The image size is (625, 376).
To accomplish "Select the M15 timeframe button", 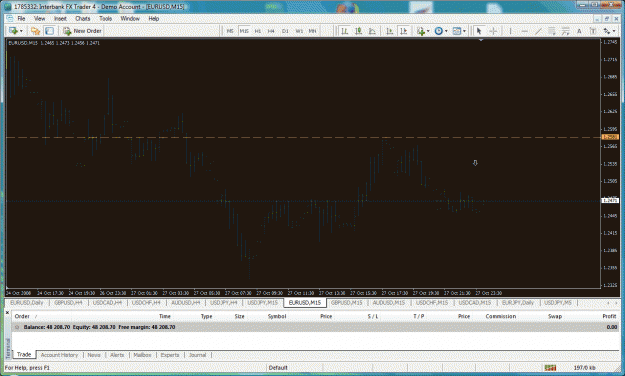I will (x=244, y=31).
